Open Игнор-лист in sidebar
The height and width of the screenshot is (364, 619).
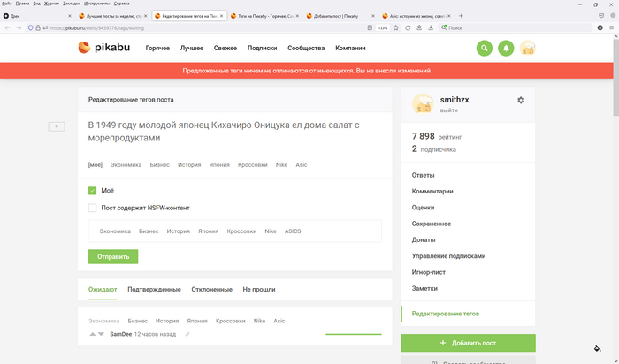tap(428, 272)
